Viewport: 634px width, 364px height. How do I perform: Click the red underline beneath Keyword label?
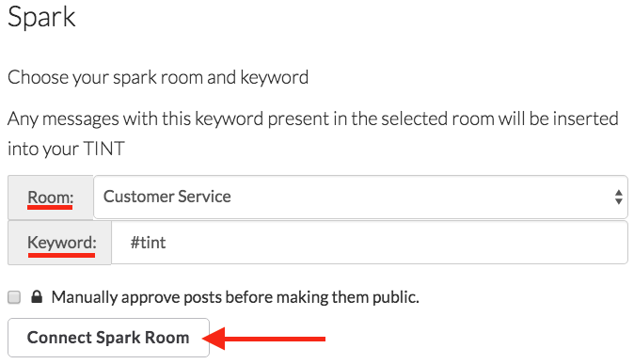coord(61,255)
